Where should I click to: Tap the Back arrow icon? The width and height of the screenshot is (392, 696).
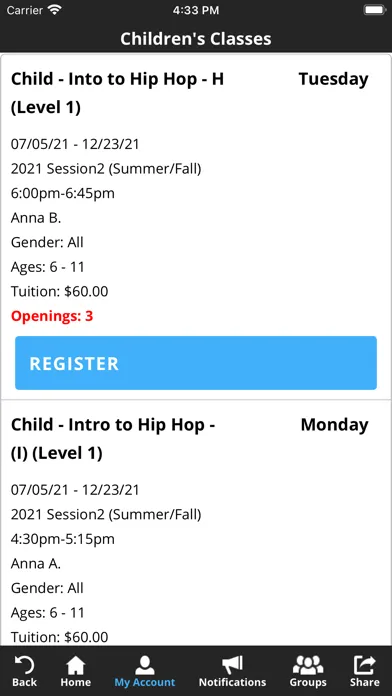pyautogui.click(x=24, y=664)
